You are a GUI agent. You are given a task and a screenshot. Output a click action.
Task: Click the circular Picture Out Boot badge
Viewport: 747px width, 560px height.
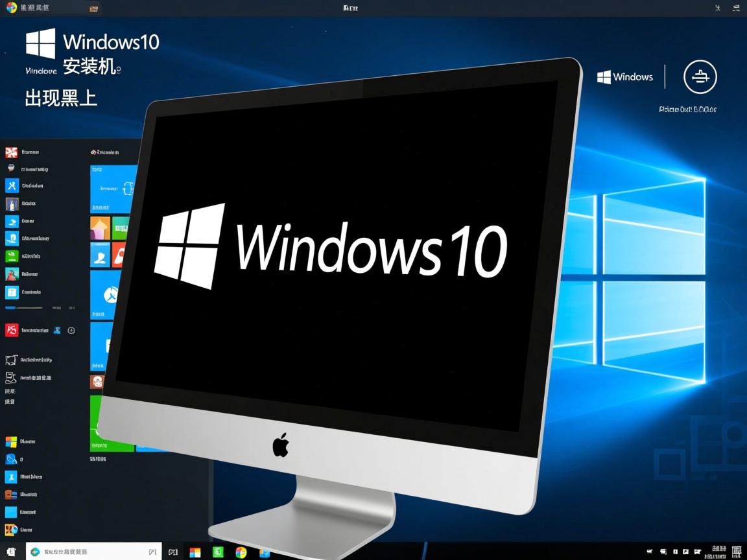(699, 76)
